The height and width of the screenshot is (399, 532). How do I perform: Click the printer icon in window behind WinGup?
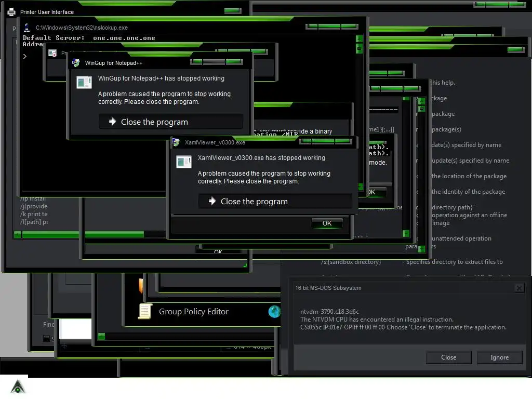click(52, 54)
